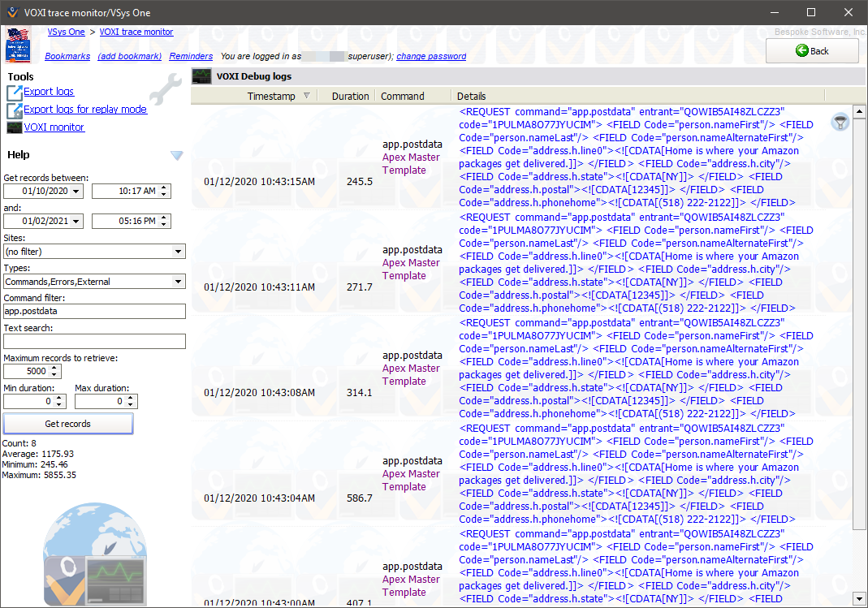Open the change password link
This screenshot has width=868, height=608.
(431, 57)
